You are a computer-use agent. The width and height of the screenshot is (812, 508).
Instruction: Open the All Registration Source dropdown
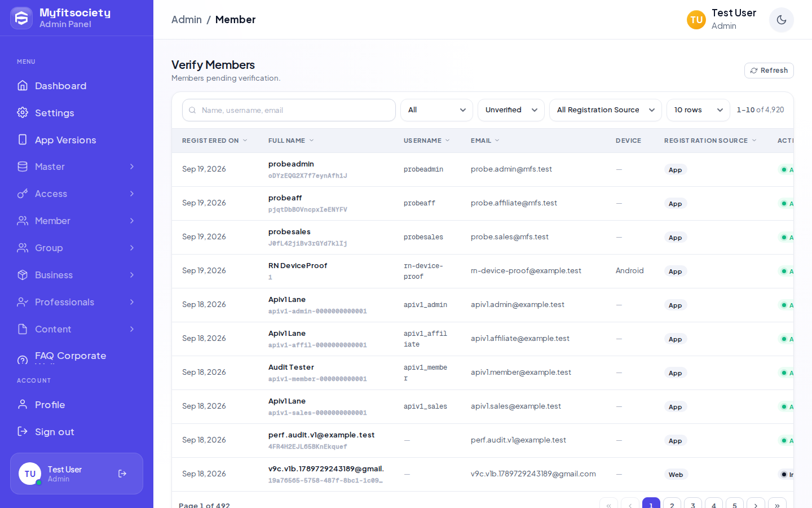coord(606,110)
